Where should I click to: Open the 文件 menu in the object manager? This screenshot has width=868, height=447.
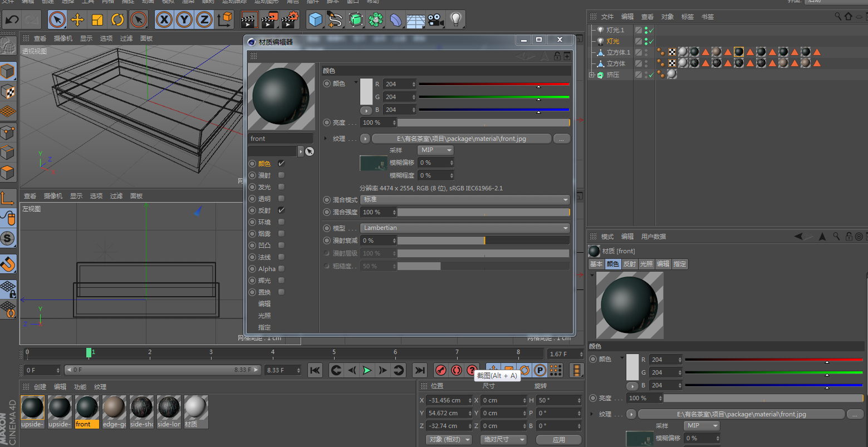coord(607,16)
